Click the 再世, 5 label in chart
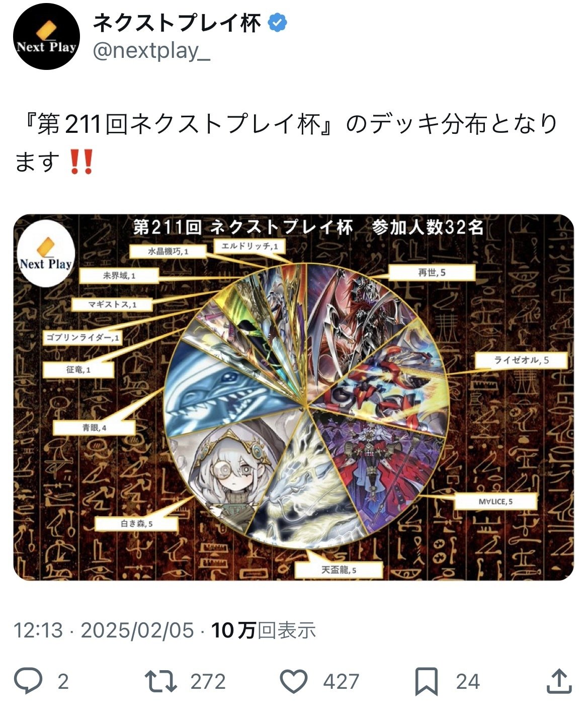Image resolution: width=588 pixels, height=723 pixels. pyautogui.click(x=432, y=272)
